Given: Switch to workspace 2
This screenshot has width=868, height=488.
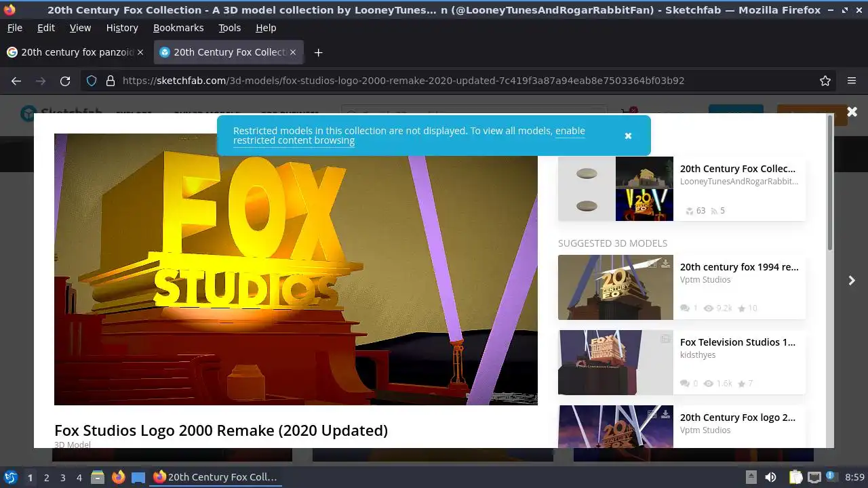Looking at the screenshot, I should pyautogui.click(x=46, y=477).
